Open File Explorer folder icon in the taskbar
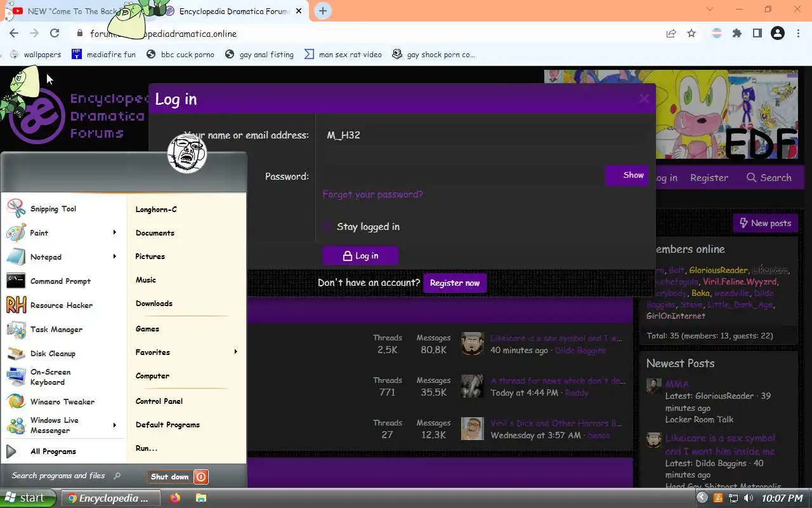Screen dimensions: 812x508 201,498
